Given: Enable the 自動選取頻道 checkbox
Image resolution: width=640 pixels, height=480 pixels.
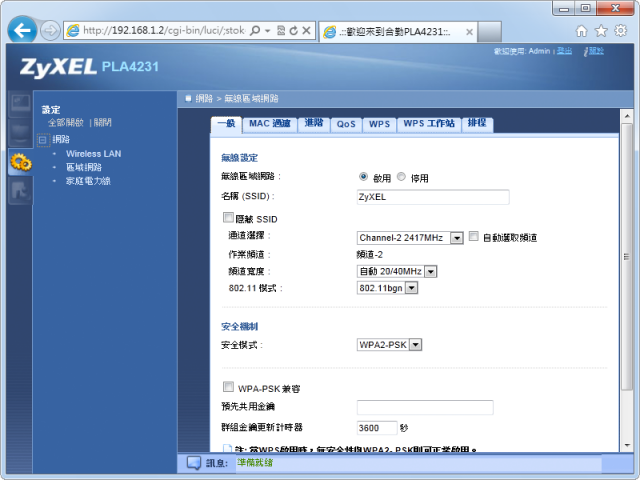Looking at the screenshot, I should (x=473, y=236).
